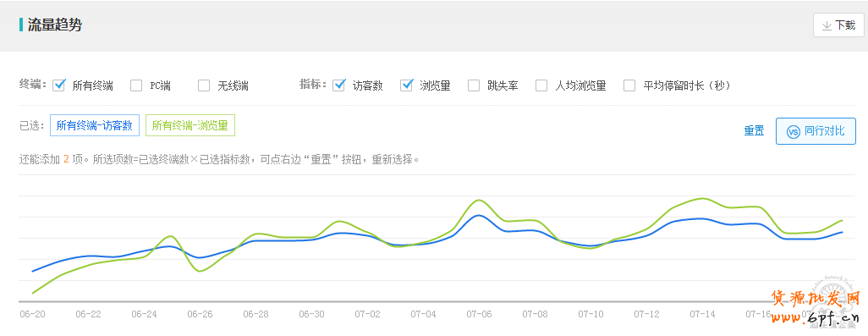Click the blue line peak at 07-14

(702, 218)
